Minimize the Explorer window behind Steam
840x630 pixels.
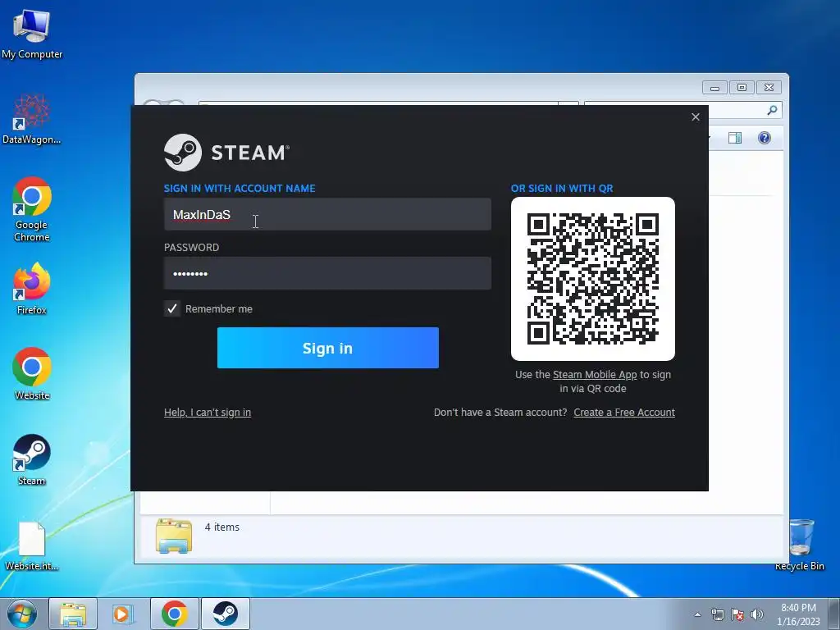(x=714, y=87)
